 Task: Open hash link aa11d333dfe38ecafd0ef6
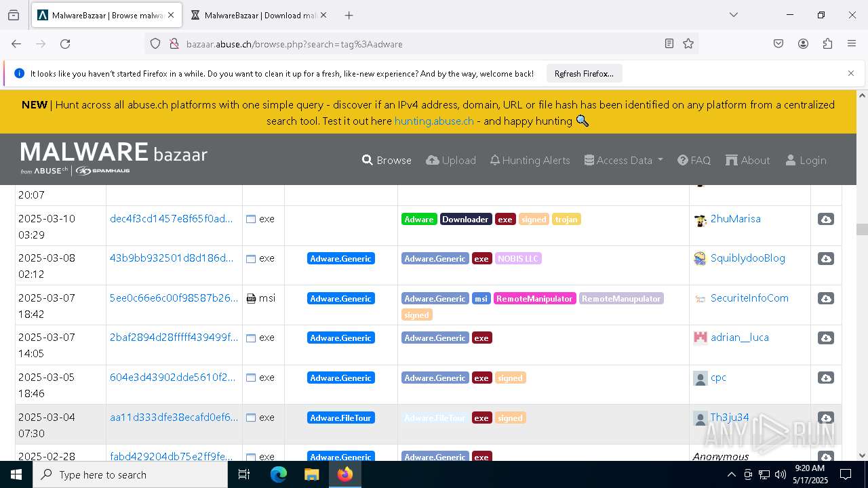pos(174,418)
